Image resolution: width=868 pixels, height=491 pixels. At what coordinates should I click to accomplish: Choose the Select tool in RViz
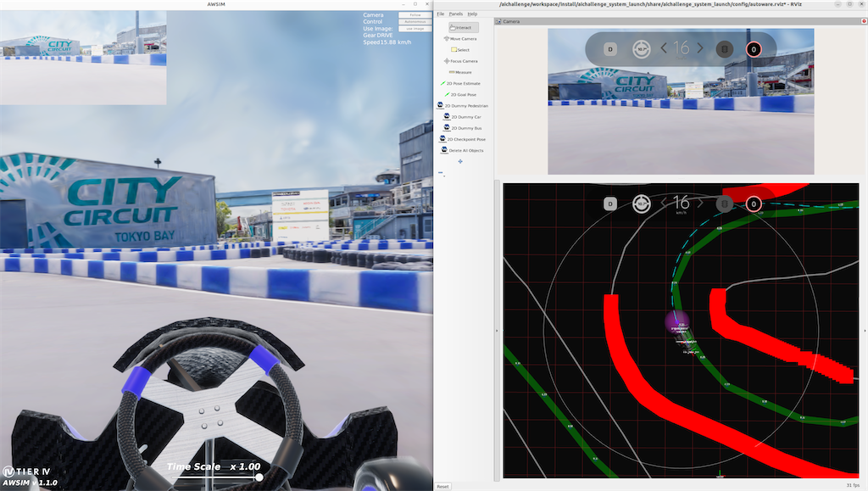[x=460, y=50]
